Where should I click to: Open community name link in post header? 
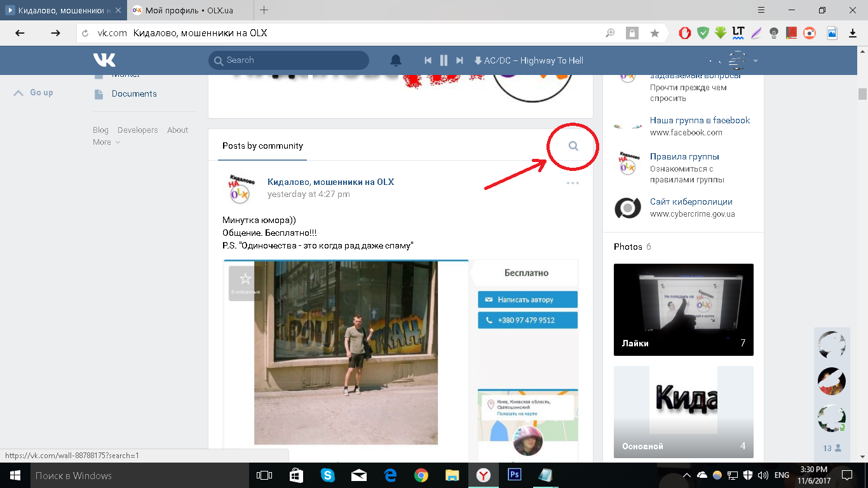tap(330, 182)
